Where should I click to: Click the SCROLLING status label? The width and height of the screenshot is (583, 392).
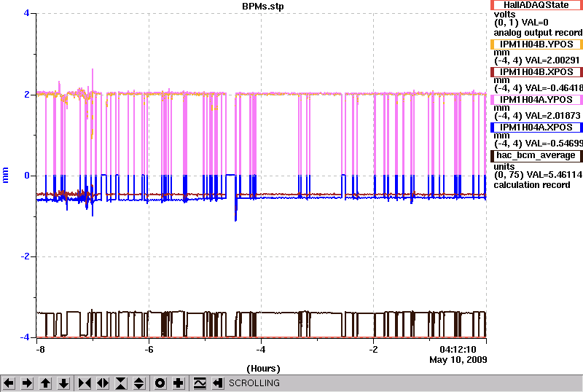[254, 383]
